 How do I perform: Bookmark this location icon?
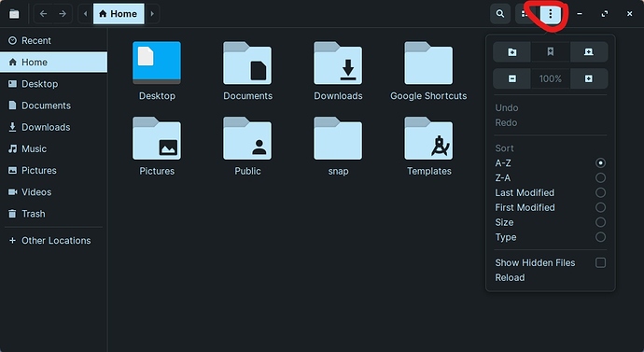point(551,52)
